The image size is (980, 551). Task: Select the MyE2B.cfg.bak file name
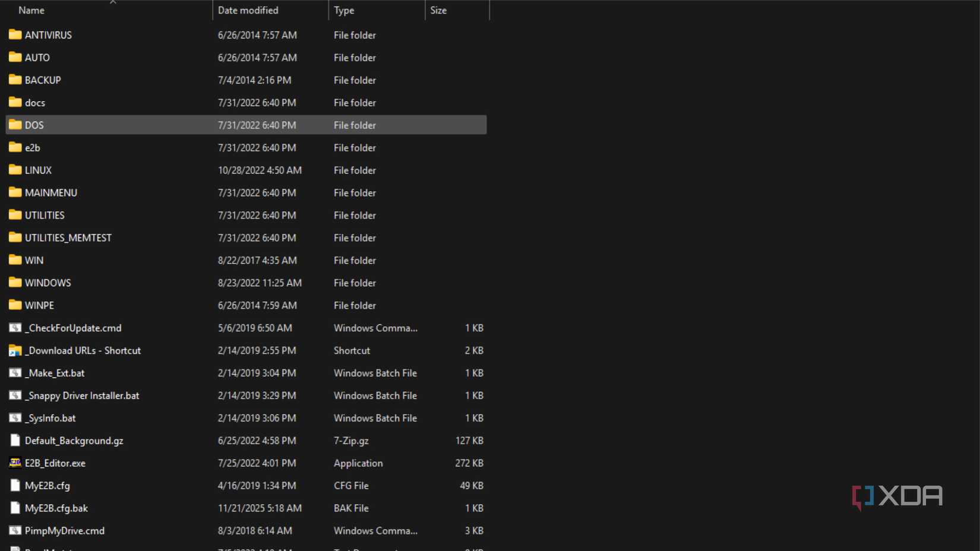pyautogui.click(x=56, y=508)
